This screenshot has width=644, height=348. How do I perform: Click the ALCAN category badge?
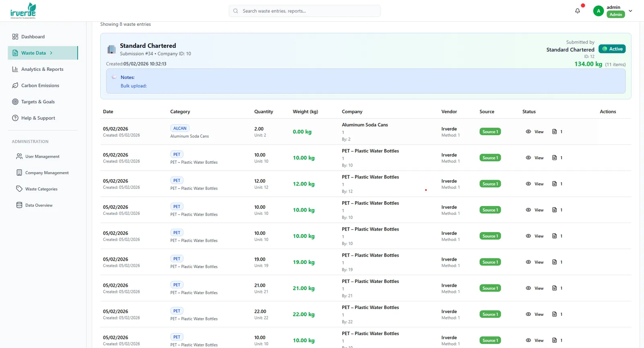180,128
